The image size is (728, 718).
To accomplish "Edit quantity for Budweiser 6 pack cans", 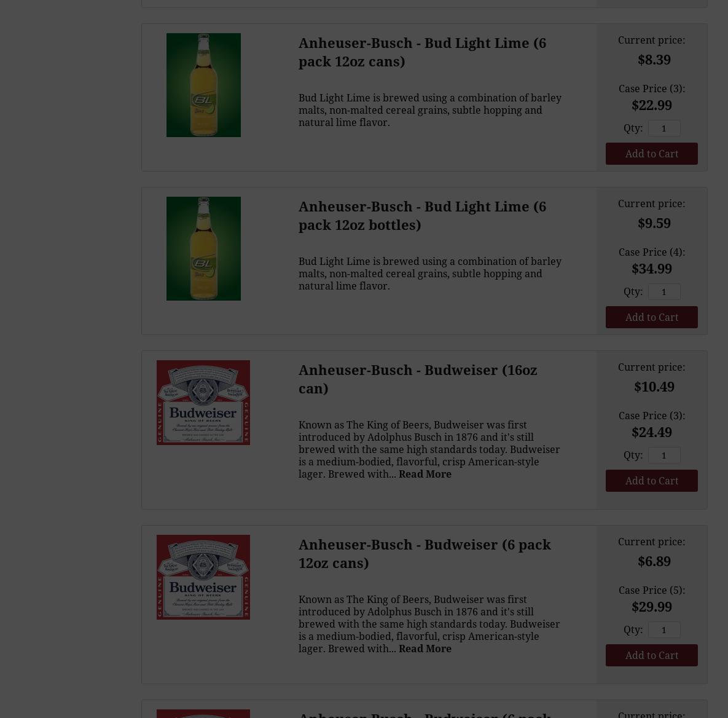I will tap(664, 629).
